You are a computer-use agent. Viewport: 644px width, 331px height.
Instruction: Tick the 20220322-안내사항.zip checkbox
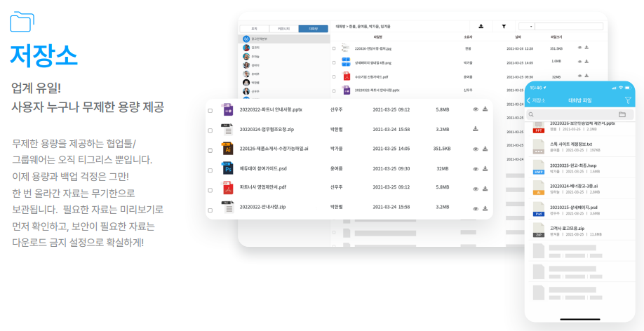(x=210, y=210)
